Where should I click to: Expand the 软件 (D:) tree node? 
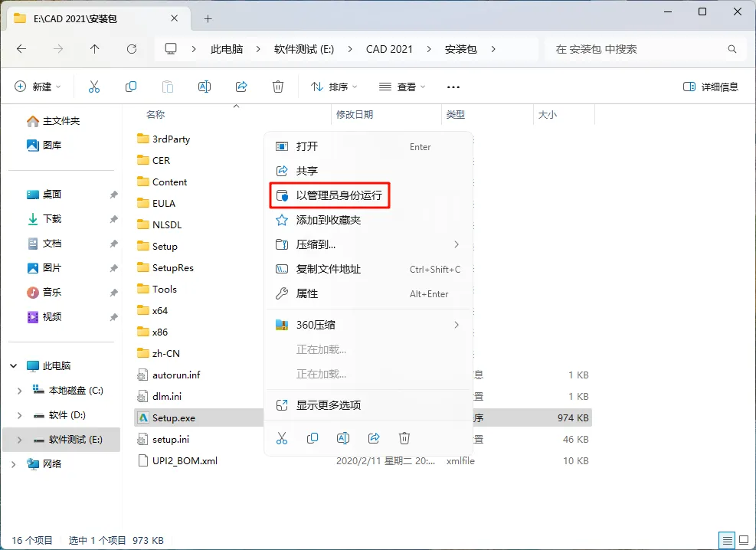coord(19,415)
